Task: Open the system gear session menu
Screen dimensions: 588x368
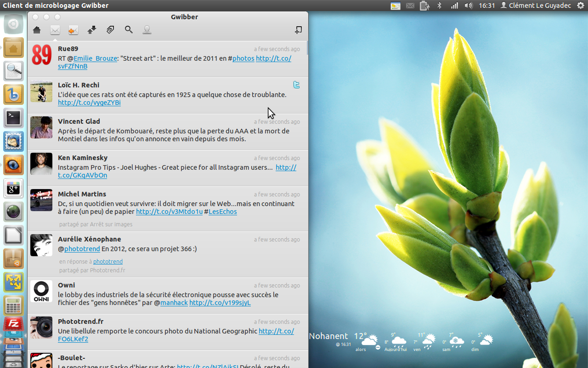Action: coord(580,6)
